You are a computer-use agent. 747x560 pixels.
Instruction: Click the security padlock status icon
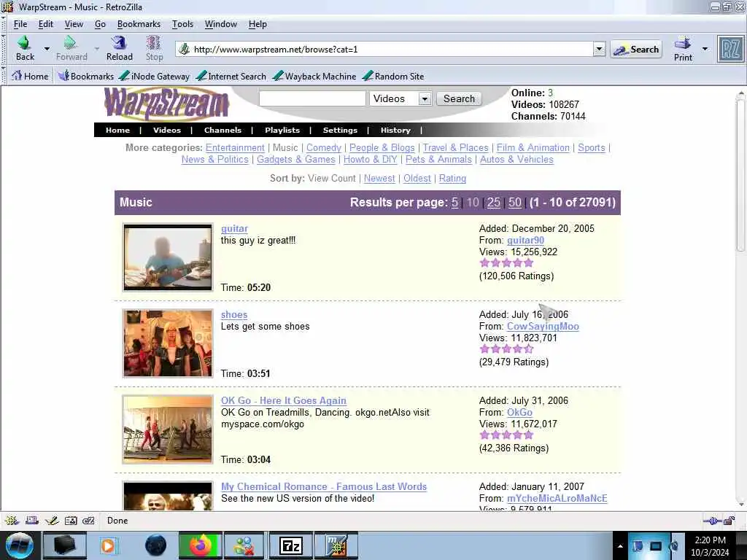tap(729, 521)
